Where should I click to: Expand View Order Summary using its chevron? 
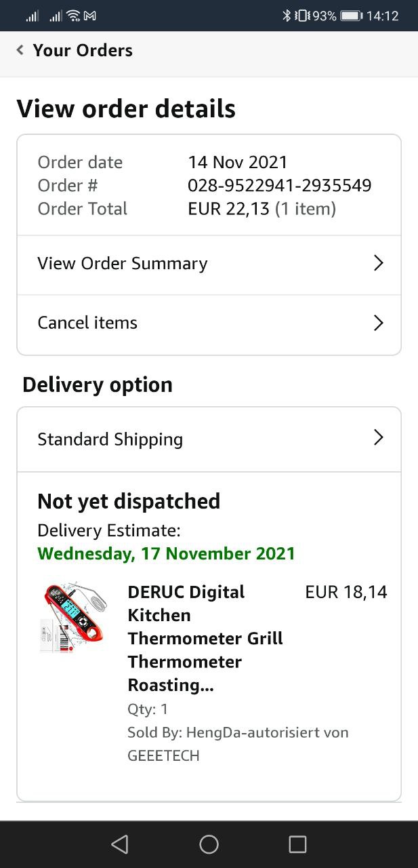click(x=379, y=264)
